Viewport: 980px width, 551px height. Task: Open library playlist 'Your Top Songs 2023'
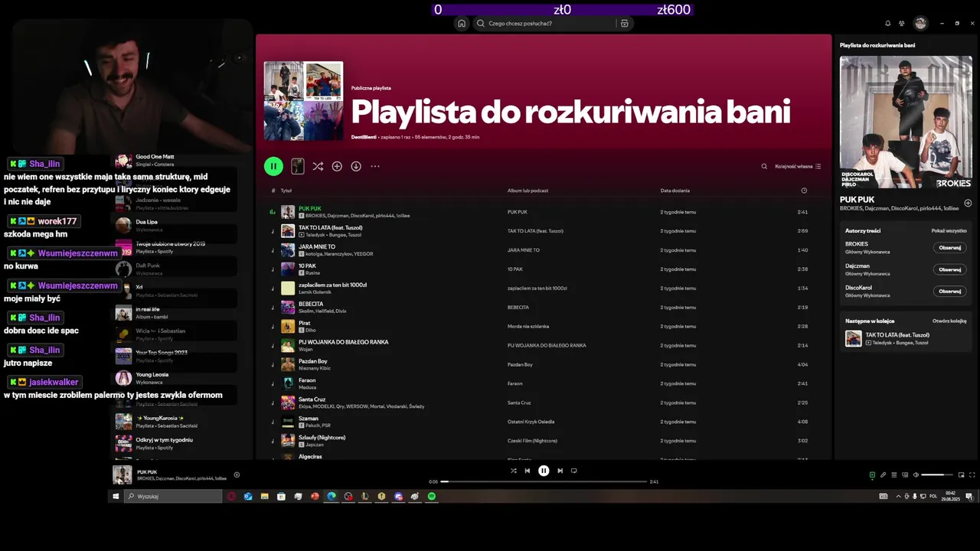tap(175, 356)
